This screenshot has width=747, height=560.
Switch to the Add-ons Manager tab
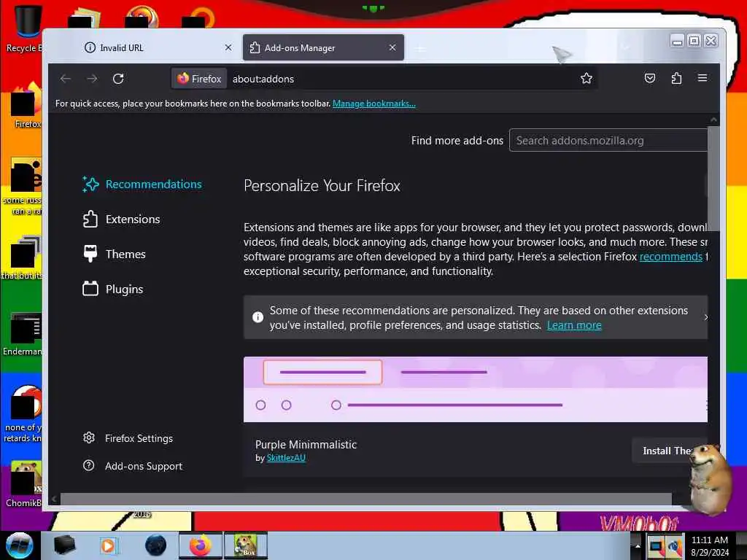pyautogui.click(x=323, y=47)
